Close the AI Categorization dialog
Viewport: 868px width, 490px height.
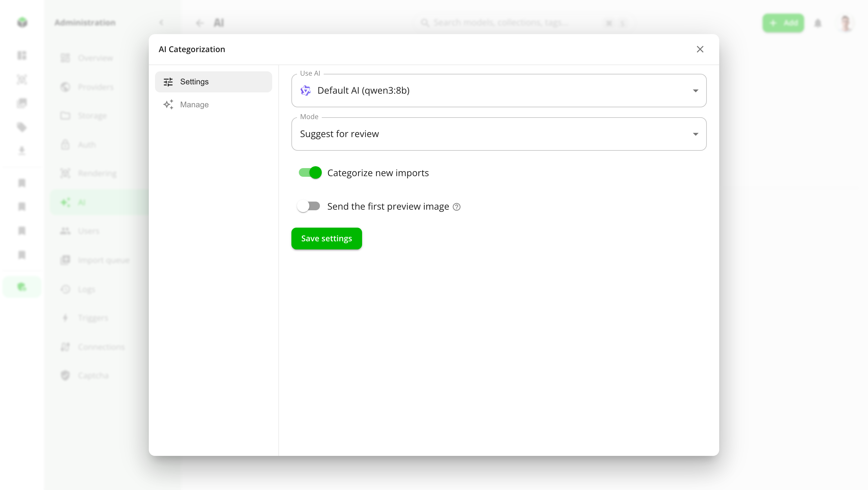click(700, 49)
